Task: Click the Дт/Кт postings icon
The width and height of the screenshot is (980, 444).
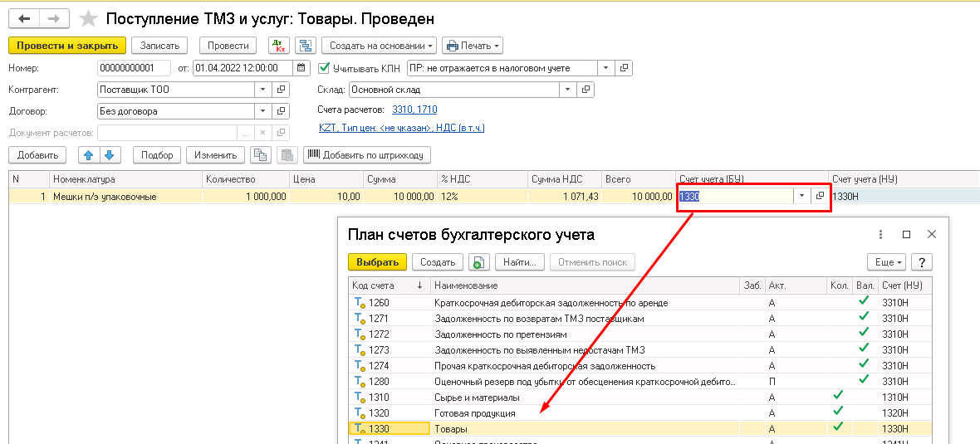Action: [277, 46]
